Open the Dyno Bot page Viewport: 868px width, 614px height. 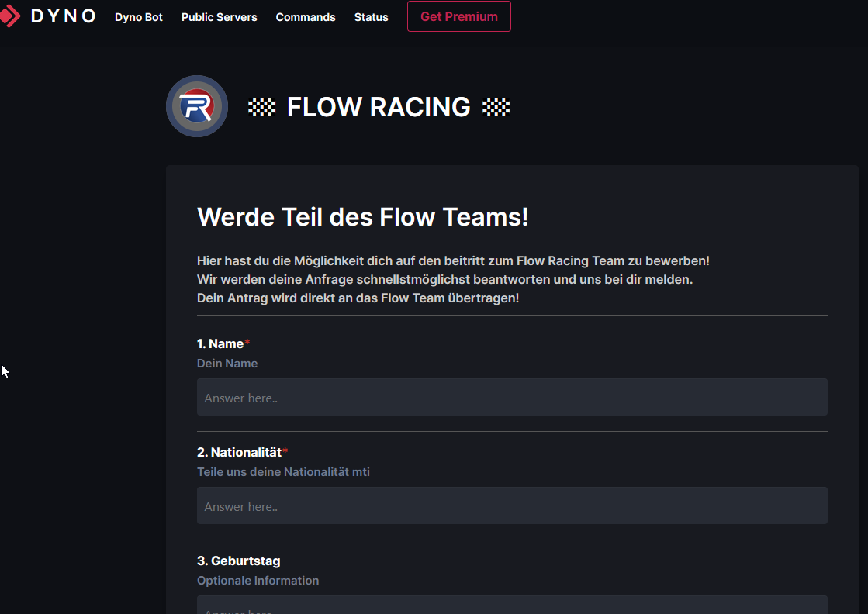coord(139,17)
